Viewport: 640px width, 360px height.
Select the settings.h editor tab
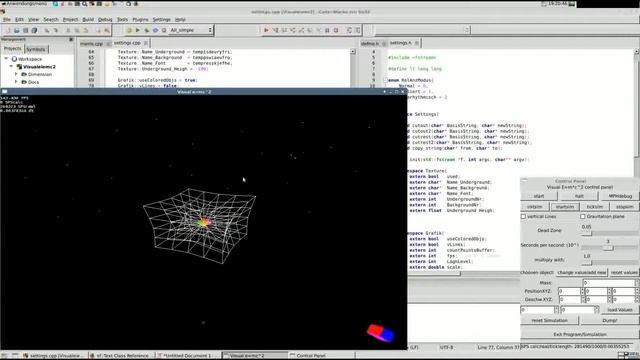coord(400,43)
